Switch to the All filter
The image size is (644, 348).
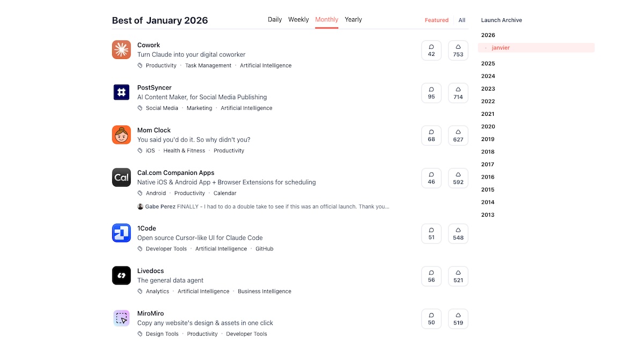coord(462,20)
